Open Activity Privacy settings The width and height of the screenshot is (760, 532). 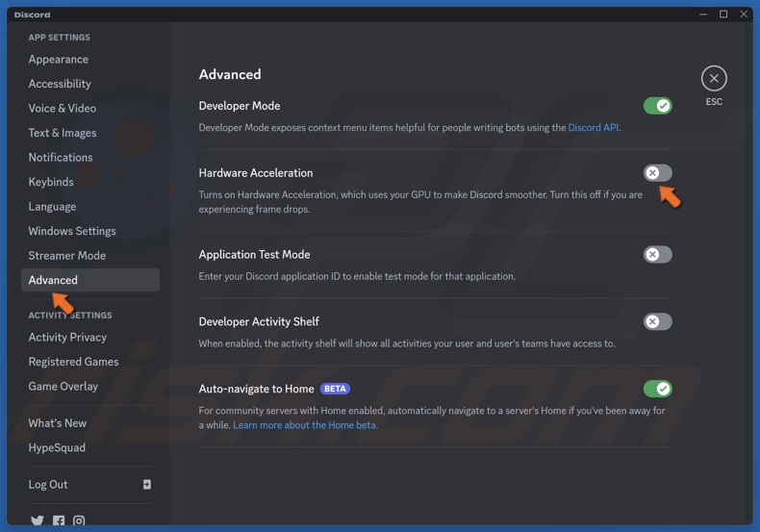(x=90, y=338)
